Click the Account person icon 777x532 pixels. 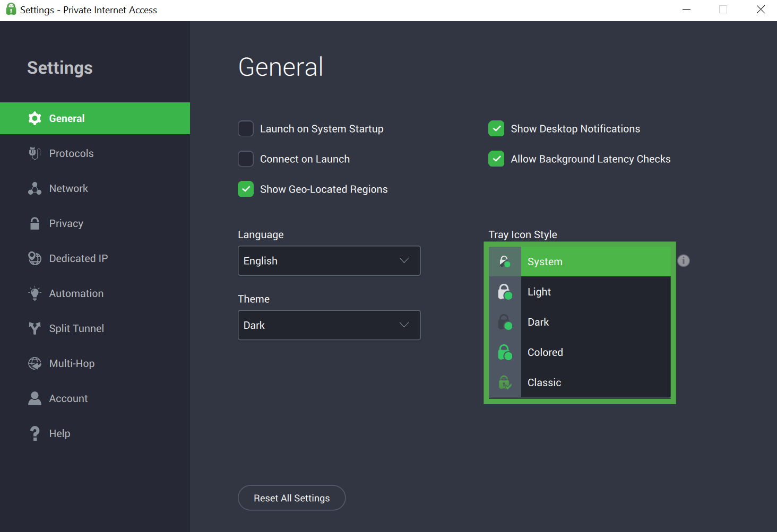34,398
